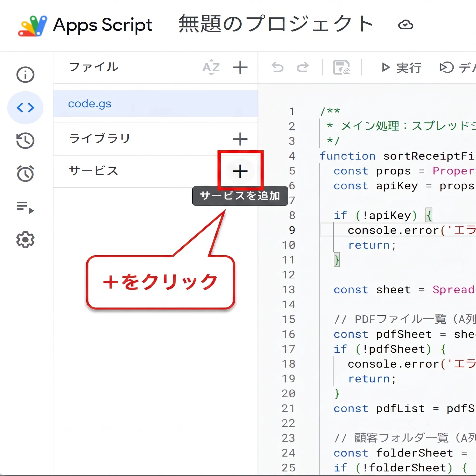Viewport: 476px width, 476px height.
Task: Click the cloud saved status icon
Action: 406,24
